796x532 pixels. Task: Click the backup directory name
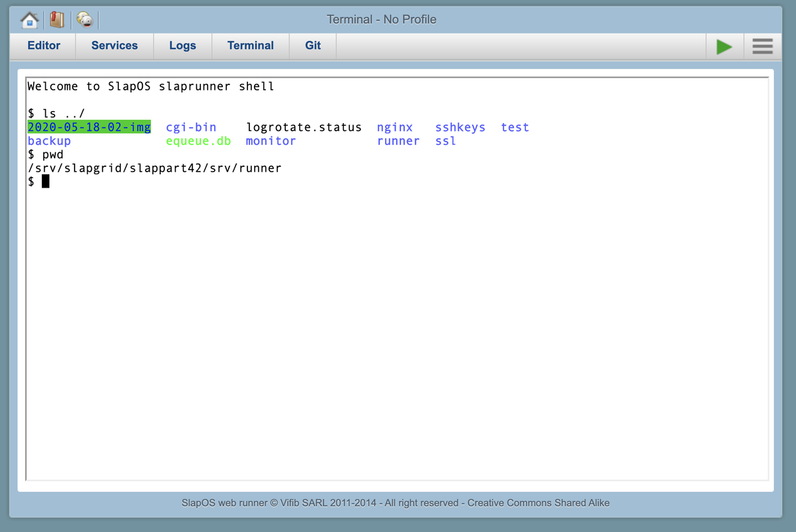point(49,140)
